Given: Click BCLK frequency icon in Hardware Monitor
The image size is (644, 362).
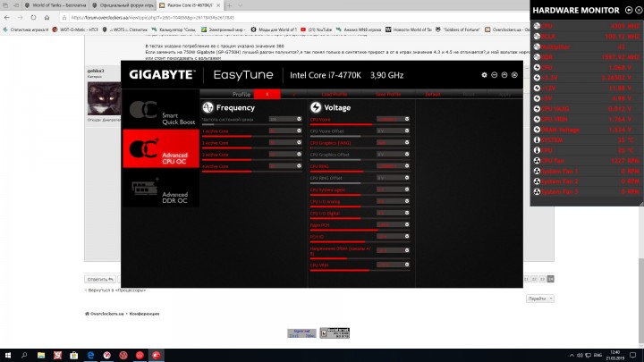Looking at the screenshot, I should click(x=537, y=36).
